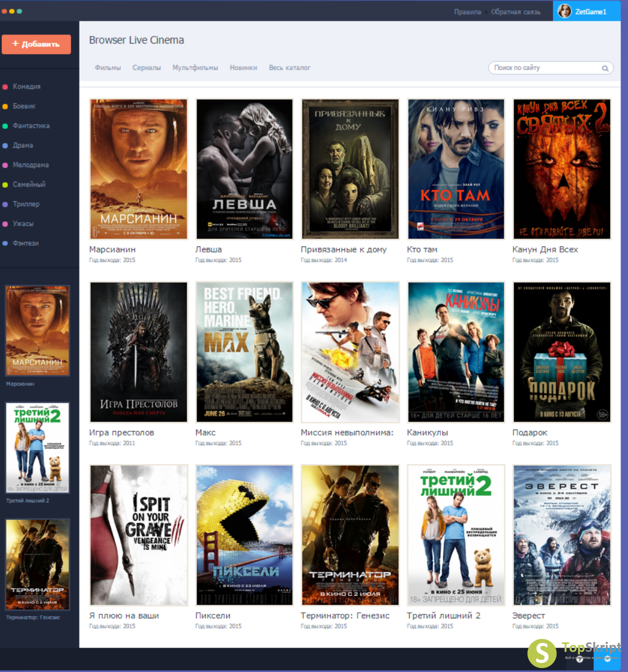Image resolution: width=628 pixels, height=672 pixels.
Task: Select the Триллер genre
Action: [26, 204]
